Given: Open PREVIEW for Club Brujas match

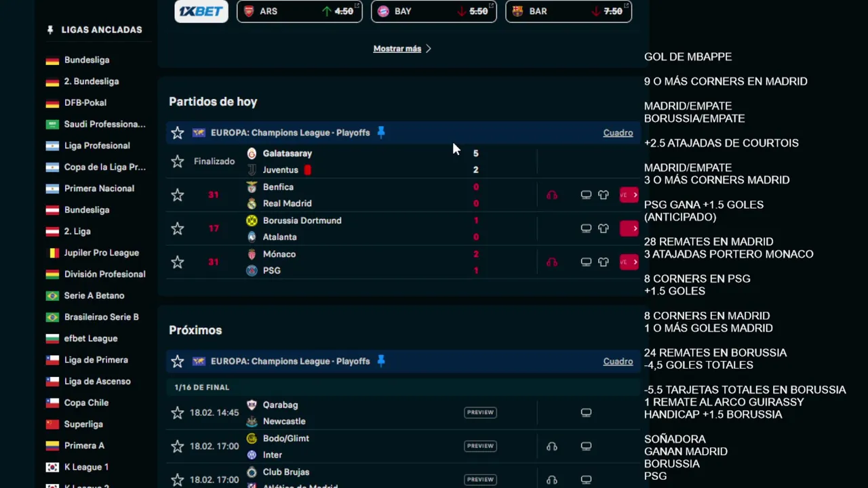Looking at the screenshot, I should coord(480,479).
